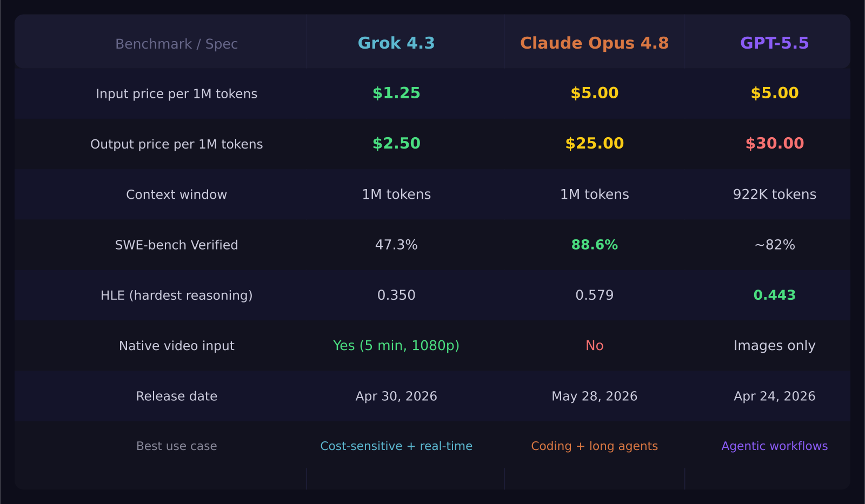Click the 'Input price per 1M tokens' row label
This screenshot has width=865, height=504.
[176, 94]
